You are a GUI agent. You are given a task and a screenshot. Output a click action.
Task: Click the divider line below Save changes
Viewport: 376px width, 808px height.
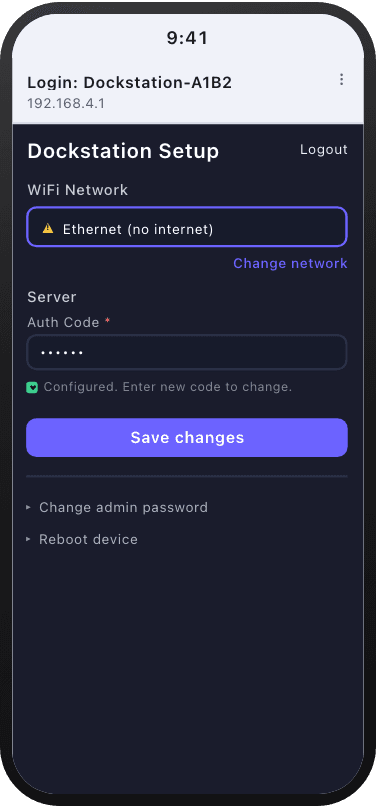click(187, 476)
